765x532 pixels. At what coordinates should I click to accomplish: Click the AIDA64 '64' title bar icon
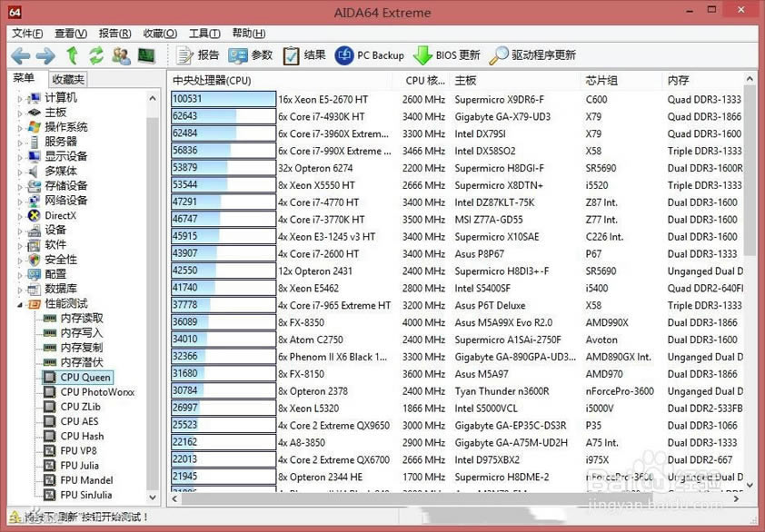coord(15,12)
